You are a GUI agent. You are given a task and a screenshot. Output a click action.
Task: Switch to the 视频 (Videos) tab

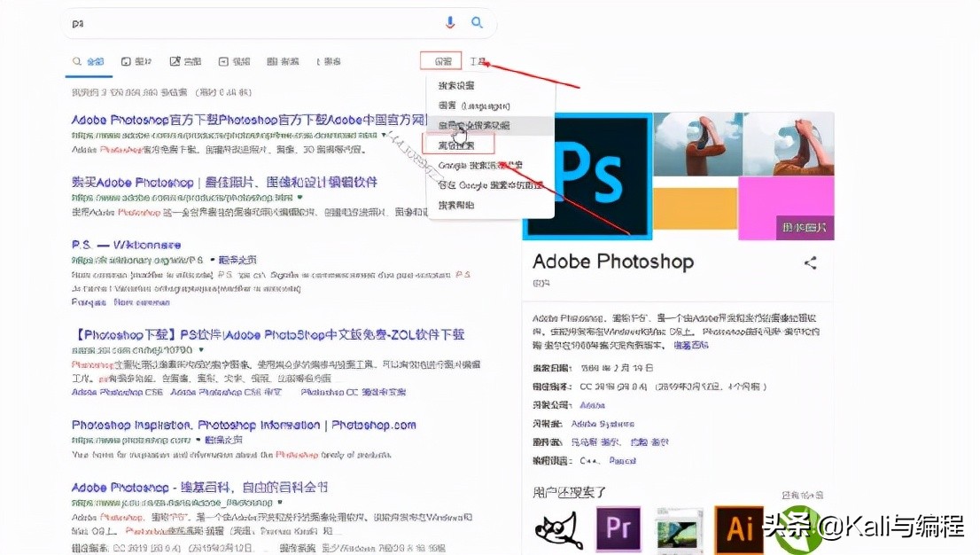[234, 61]
